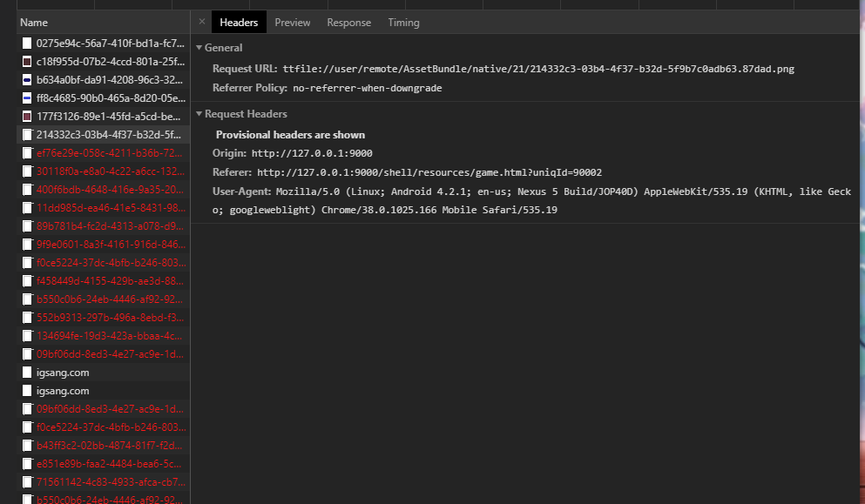
Task: Select the red 71561142 request row
Action: pos(110,481)
